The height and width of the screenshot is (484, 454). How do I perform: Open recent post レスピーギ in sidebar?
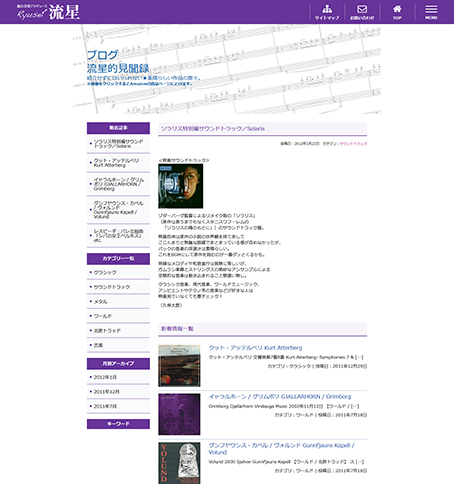pos(118,235)
